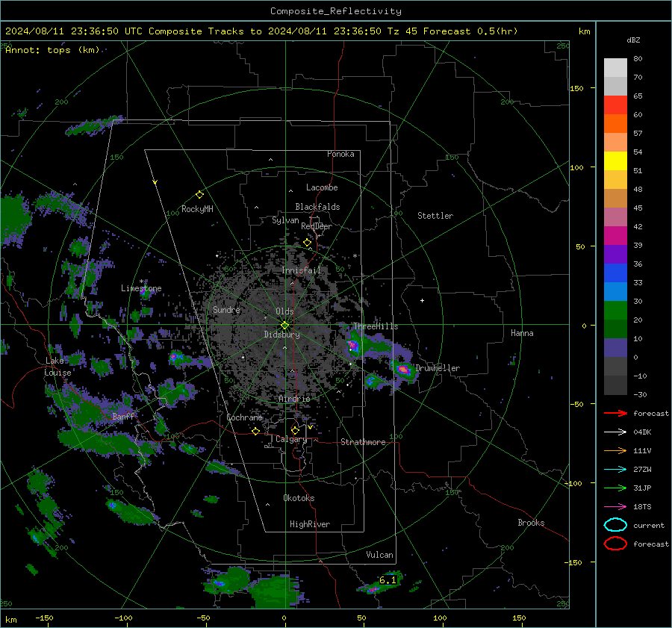Select the purple 36–39 dBZ color swatch

(x=615, y=255)
